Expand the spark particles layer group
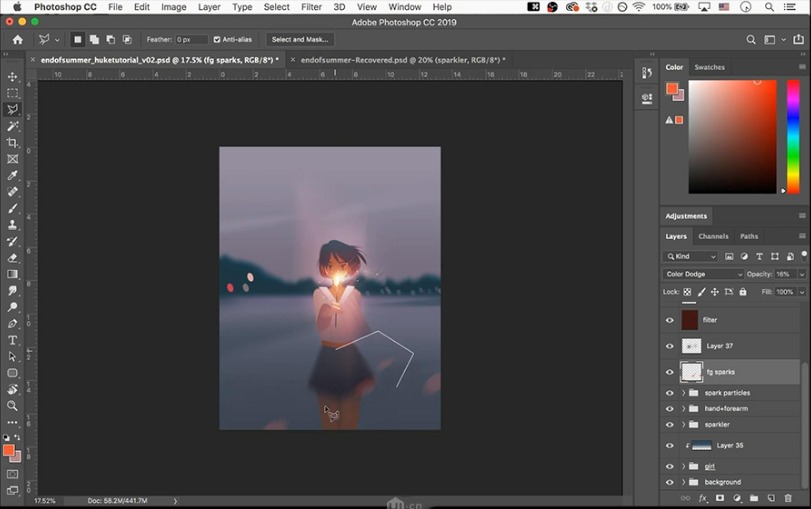This screenshot has height=509, width=811. [x=684, y=393]
